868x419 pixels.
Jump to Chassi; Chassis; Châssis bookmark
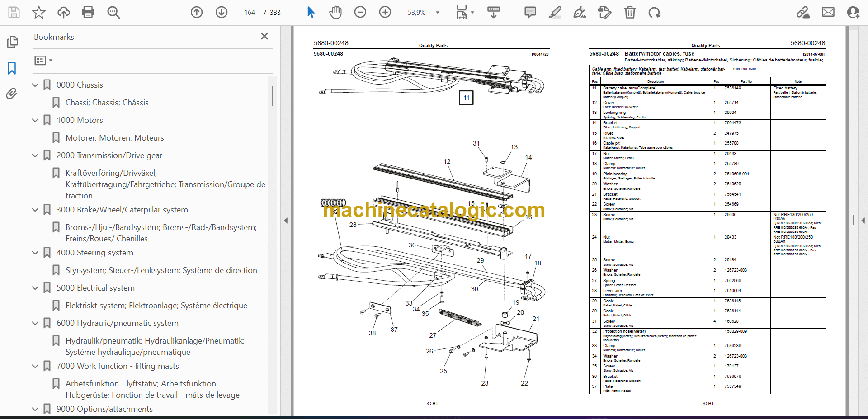pos(107,103)
